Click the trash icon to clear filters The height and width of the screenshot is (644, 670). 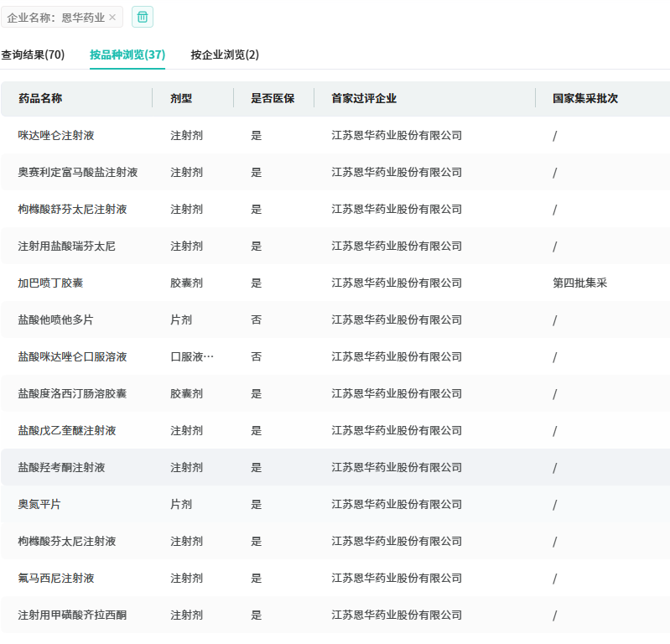click(x=143, y=17)
